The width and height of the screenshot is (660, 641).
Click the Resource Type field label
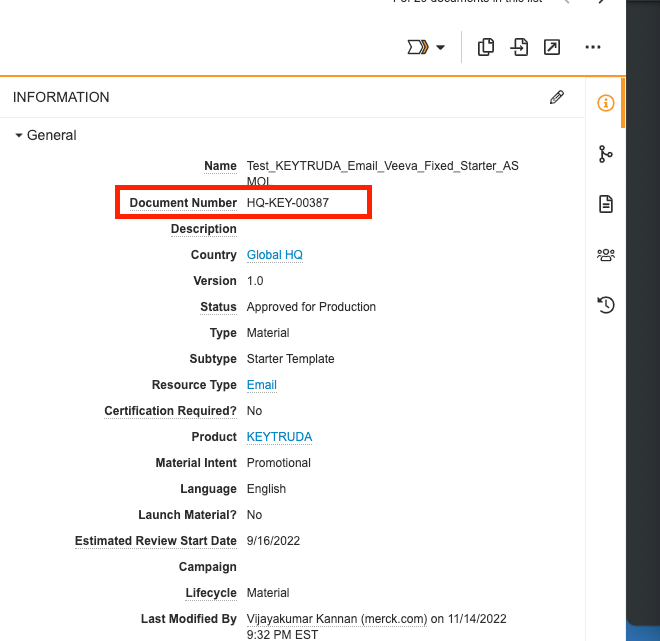click(x=194, y=385)
